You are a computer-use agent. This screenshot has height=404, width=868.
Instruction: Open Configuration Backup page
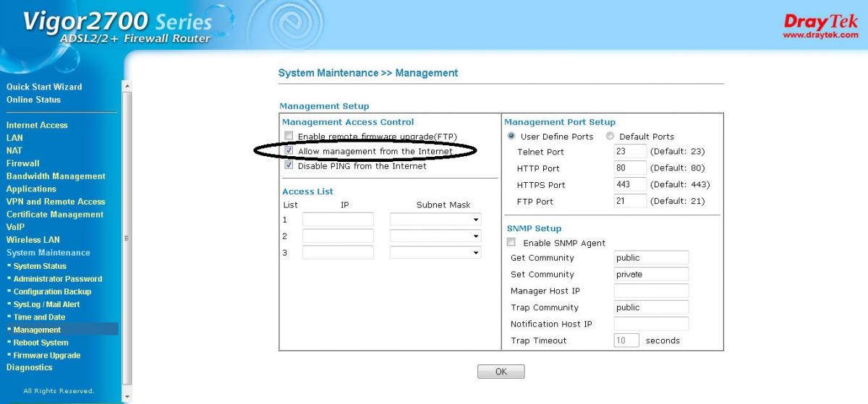point(52,292)
